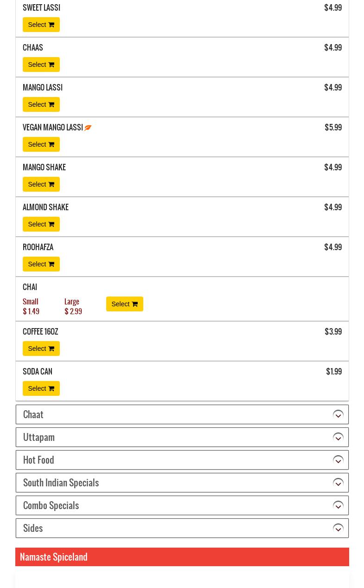Expand the Hot Food section
364x588 pixels.
click(x=338, y=460)
